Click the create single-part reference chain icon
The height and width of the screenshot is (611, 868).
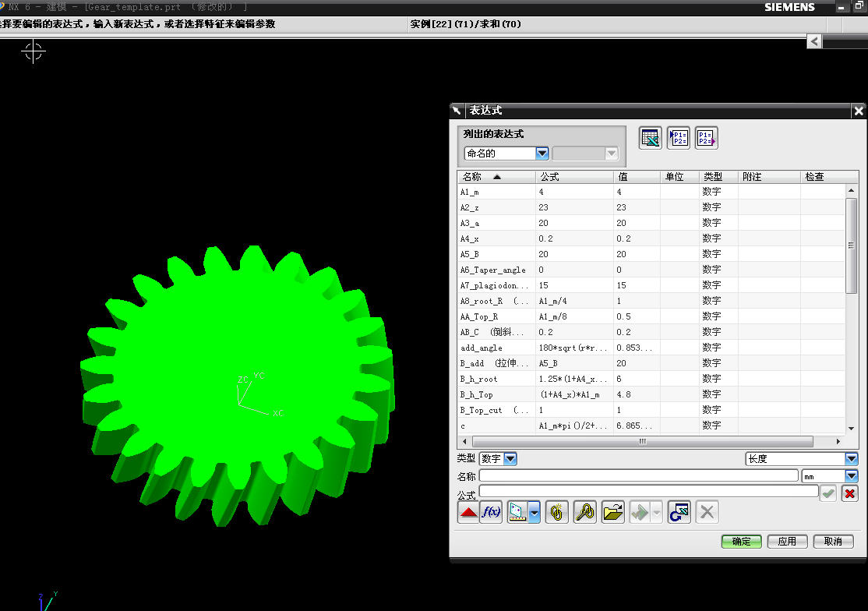coord(557,512)
